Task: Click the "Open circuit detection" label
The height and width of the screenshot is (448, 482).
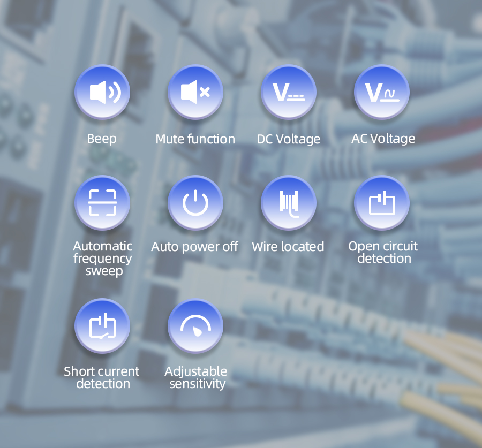Action: pyautogui.click(x=383, y=253)
